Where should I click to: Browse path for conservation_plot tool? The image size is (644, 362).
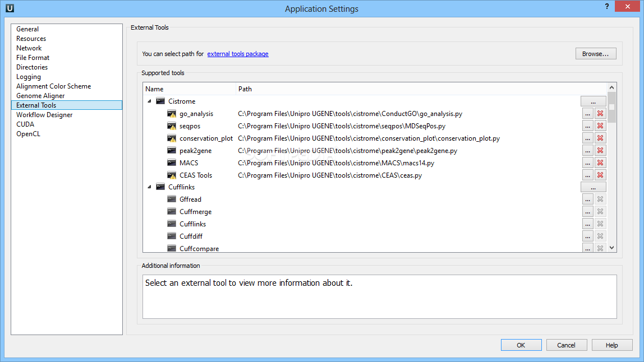588,138
